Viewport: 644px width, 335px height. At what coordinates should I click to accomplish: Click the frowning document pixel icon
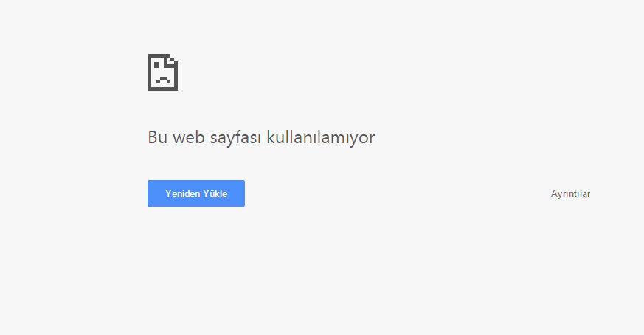point(162,72)
